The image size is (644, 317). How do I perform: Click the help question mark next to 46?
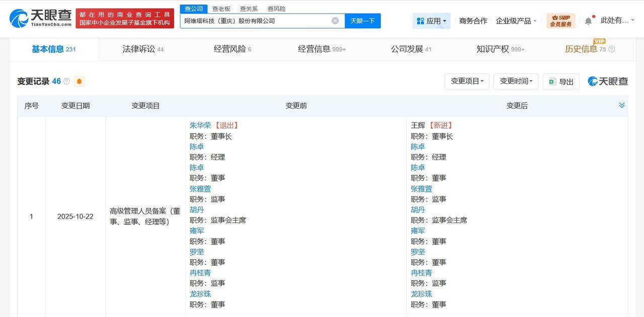66,81
